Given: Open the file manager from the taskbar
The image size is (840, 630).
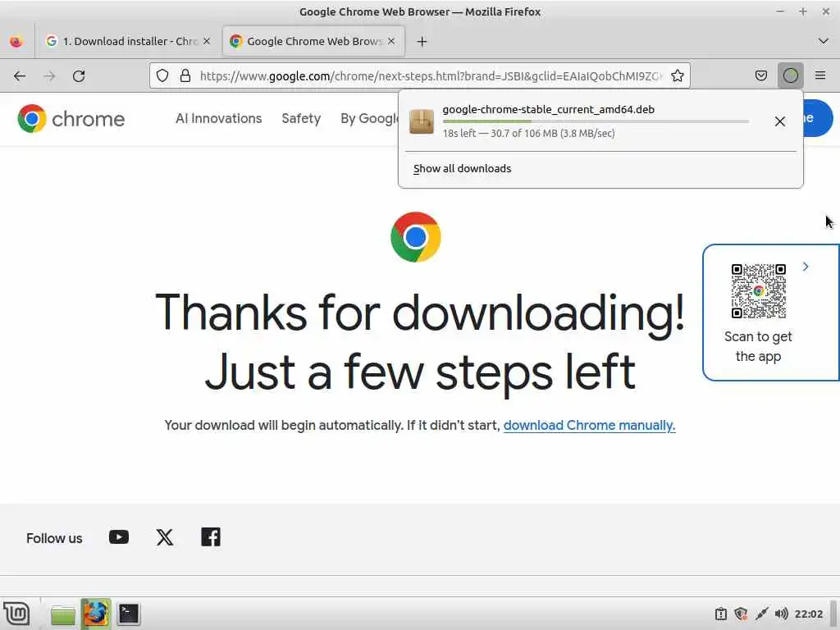Looking at the screenshot, I should tap(63, 614).
